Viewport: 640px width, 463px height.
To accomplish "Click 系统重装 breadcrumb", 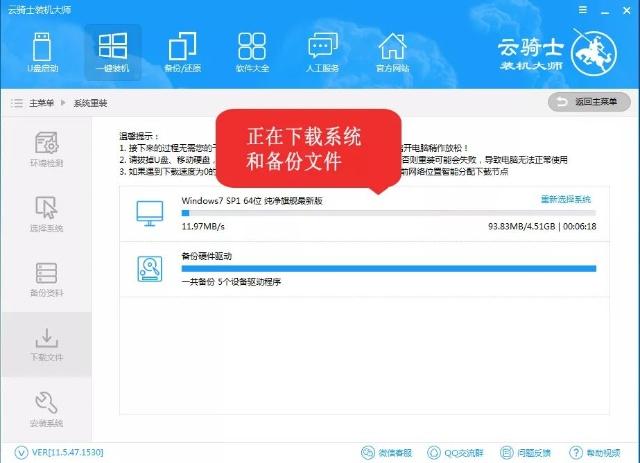I will pyautogui.click(x=90, y=103).
